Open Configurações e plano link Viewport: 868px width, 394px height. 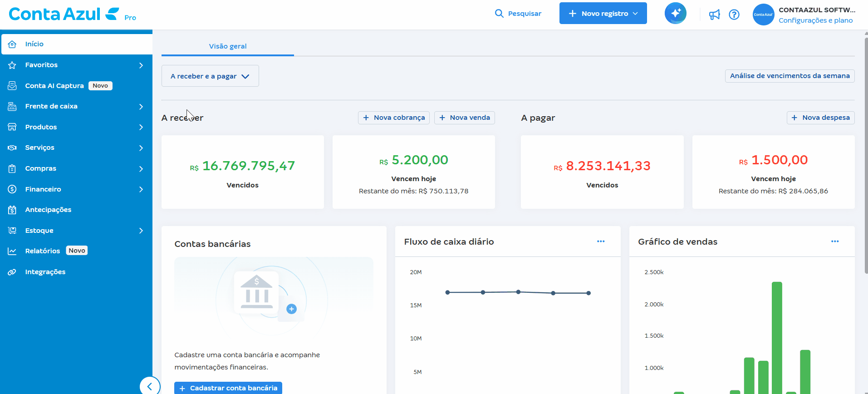816,20
